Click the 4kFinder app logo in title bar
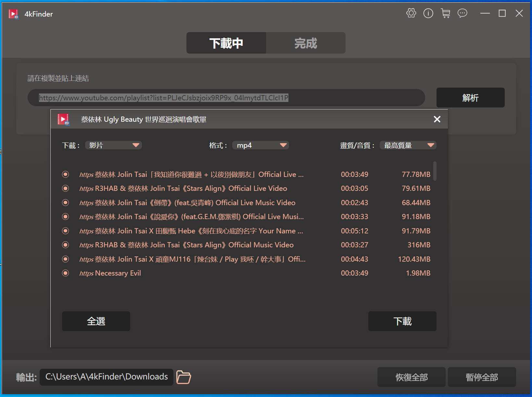 coord(13,14)
